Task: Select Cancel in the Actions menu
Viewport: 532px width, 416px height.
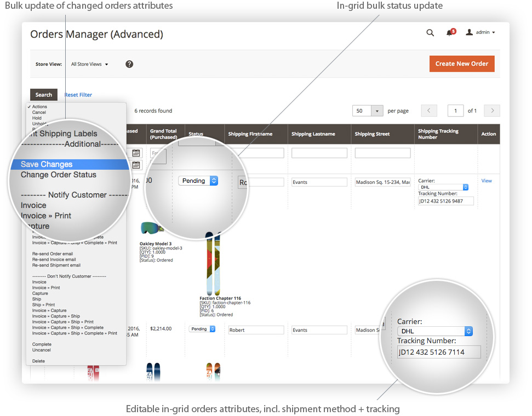Action: pyautogui.click(x=39, y=112)
